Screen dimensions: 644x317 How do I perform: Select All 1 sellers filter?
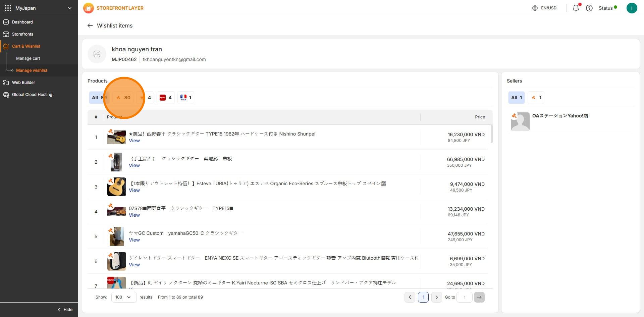pyautogui.click(x=517, y=98)
